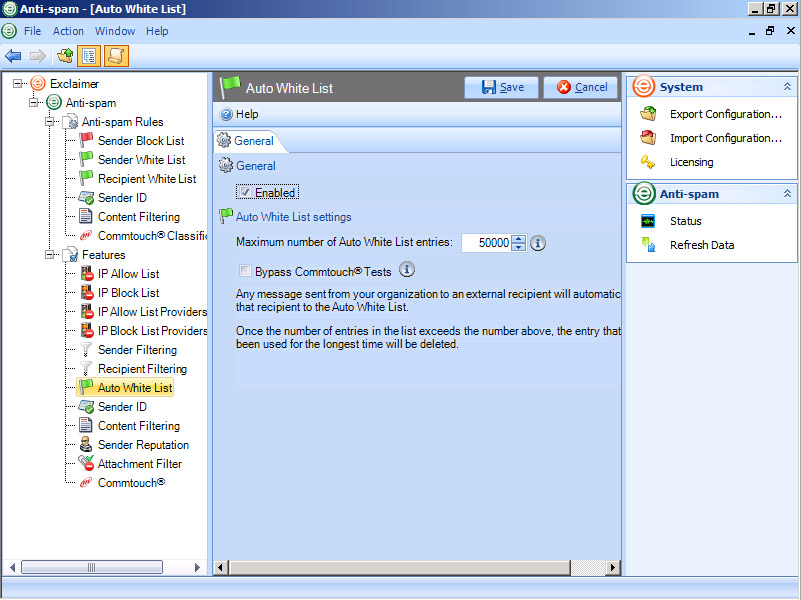Open Export Configuration link
Image resolution: width=801 pixels, height=600 pixels.
coord(726,114)
